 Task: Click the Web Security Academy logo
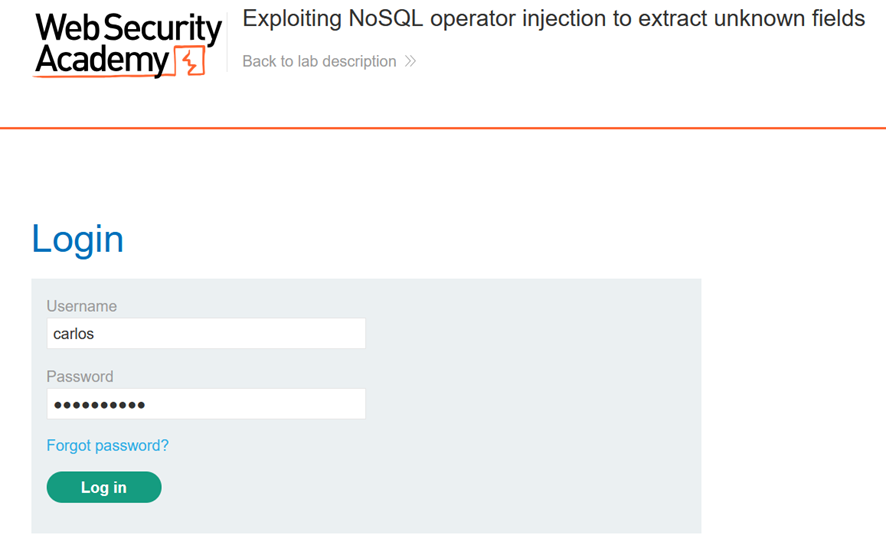pyautogui.click(x=128, y=44)
